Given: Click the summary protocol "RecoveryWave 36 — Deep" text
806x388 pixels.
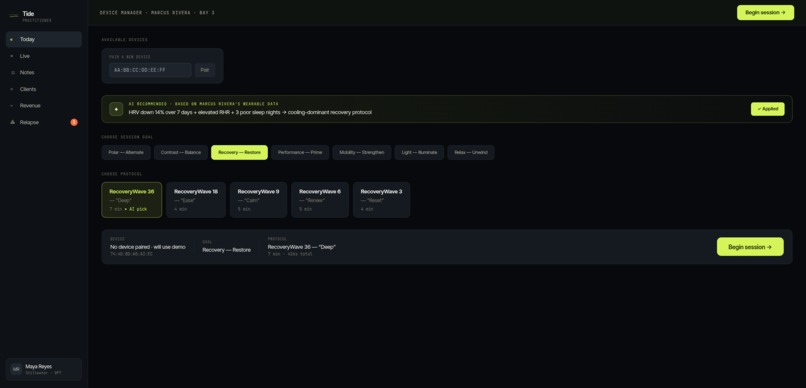Looking at the screenshot, I should coord(302,247).
